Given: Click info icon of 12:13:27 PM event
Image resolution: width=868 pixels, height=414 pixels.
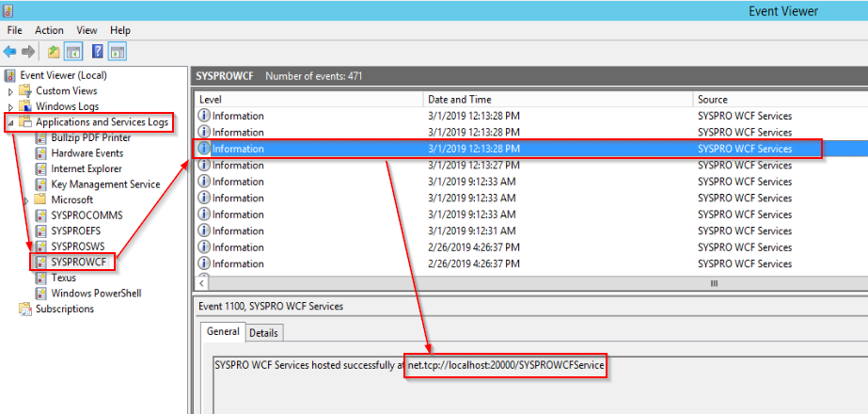Looking at the screenshot, I should coord(204,166).
